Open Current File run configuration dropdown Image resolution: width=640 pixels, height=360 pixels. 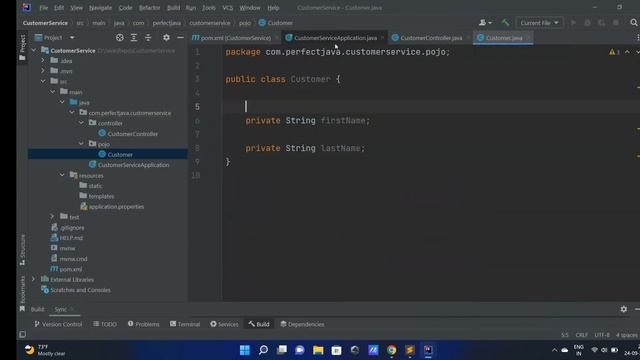(539, 23)
